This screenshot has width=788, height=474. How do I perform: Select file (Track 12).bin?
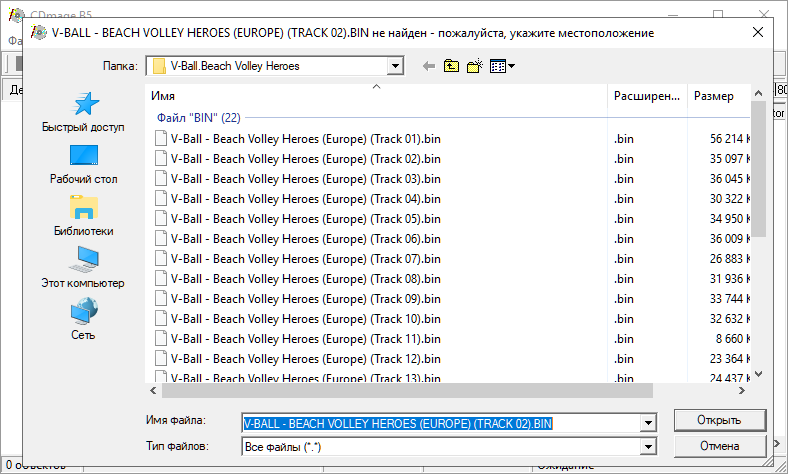click(306, 359)
